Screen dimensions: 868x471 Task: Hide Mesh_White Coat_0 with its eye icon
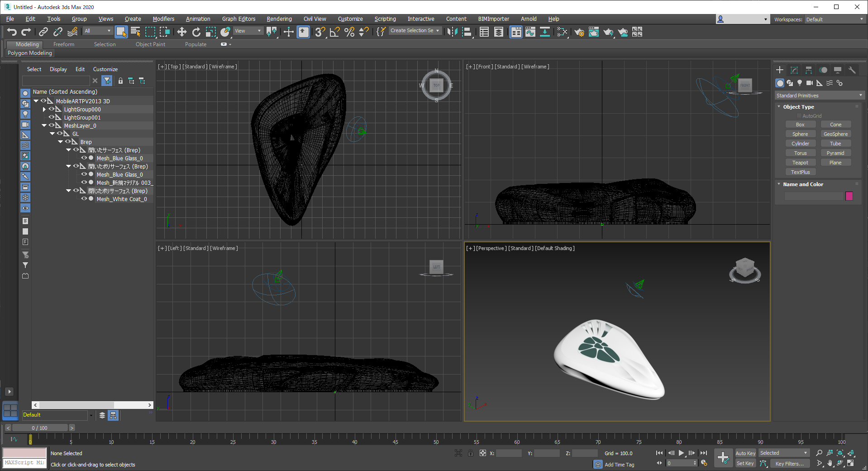(x=84, y=199)
